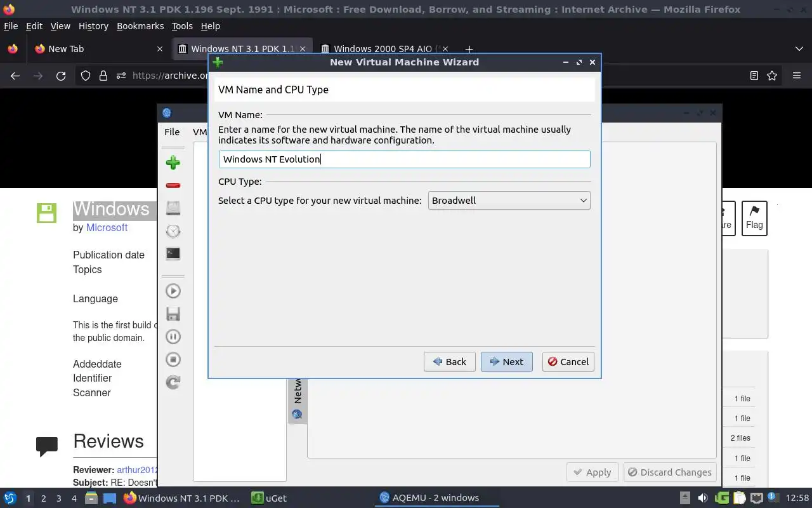The image size is (812, 508).
Task: Click the pinned Firefox tab icon
Action: pyautogui.click(x=13, y=49)
